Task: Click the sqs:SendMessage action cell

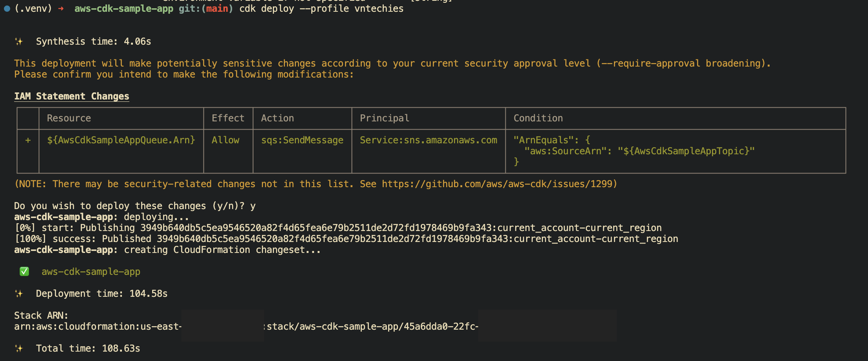Action: [302, 140]
